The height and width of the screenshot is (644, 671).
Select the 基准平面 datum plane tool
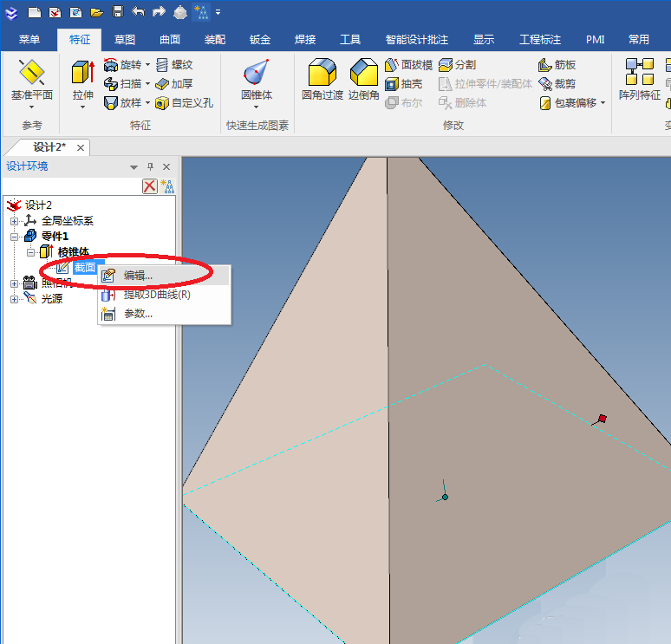[32, 81]
